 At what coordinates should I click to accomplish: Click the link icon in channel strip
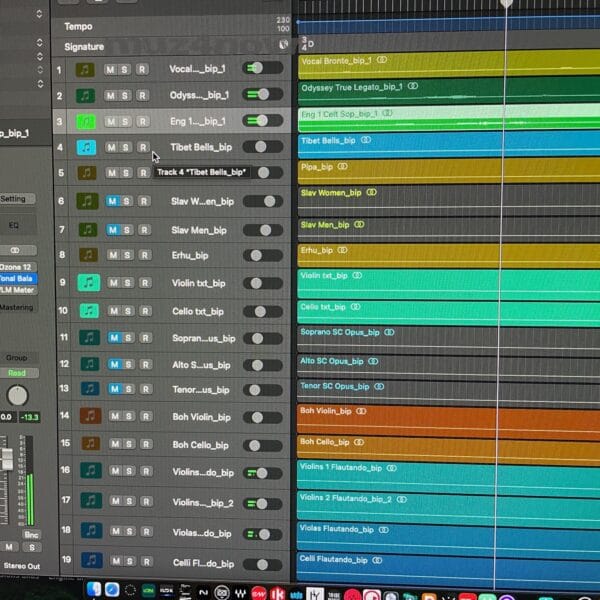tap(15, 250)
